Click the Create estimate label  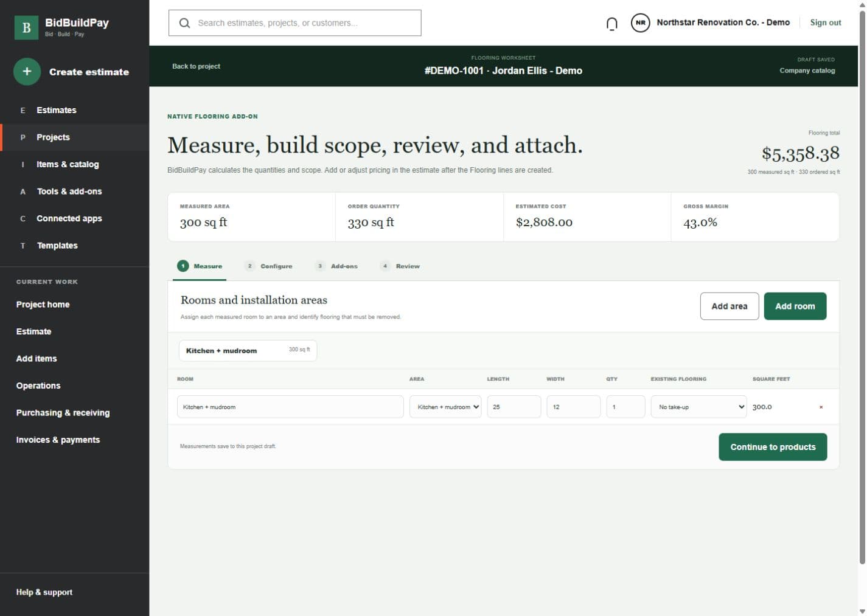pyautogui.click(x=89, y=72)
